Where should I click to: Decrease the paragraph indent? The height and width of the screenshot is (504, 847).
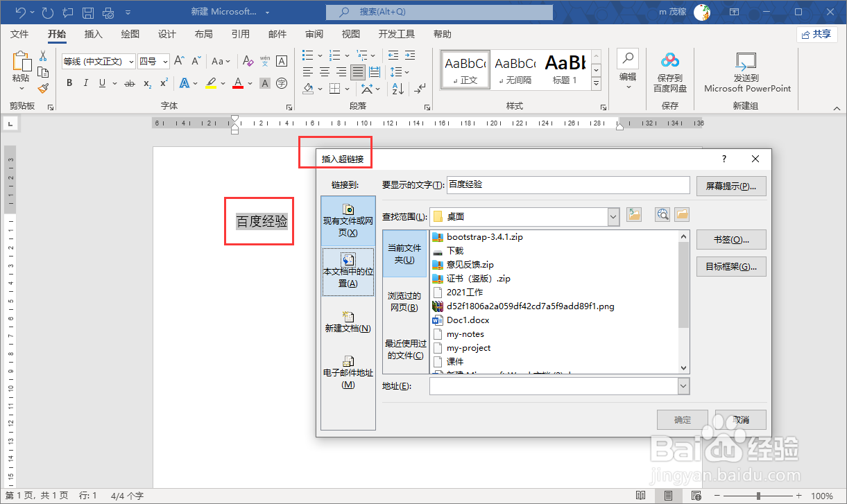point(393,55)
